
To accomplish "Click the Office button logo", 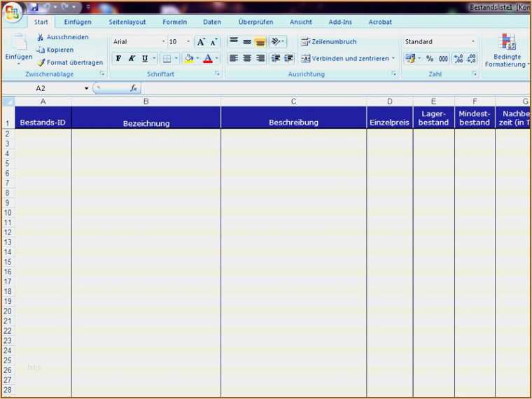I will 12,12.
